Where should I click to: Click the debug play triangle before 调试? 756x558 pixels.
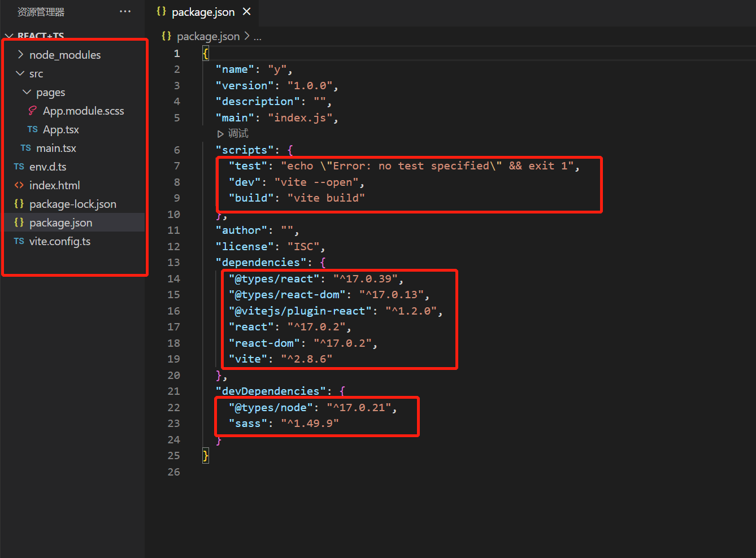220,134
